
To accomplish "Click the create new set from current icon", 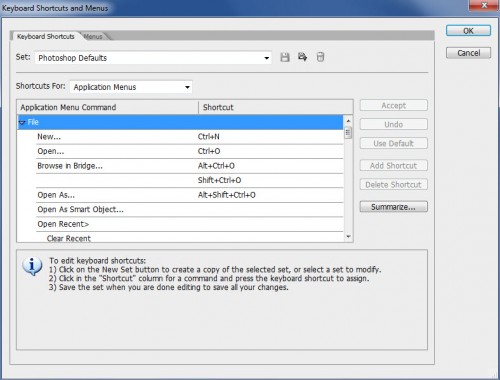I will [x=302, y=57].
